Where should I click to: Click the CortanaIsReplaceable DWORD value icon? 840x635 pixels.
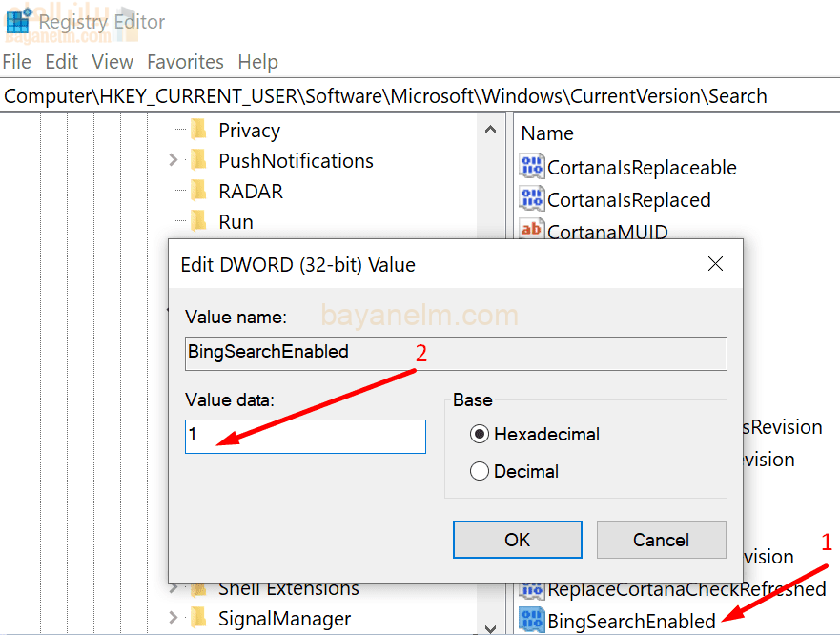click(x=531, y=167)
